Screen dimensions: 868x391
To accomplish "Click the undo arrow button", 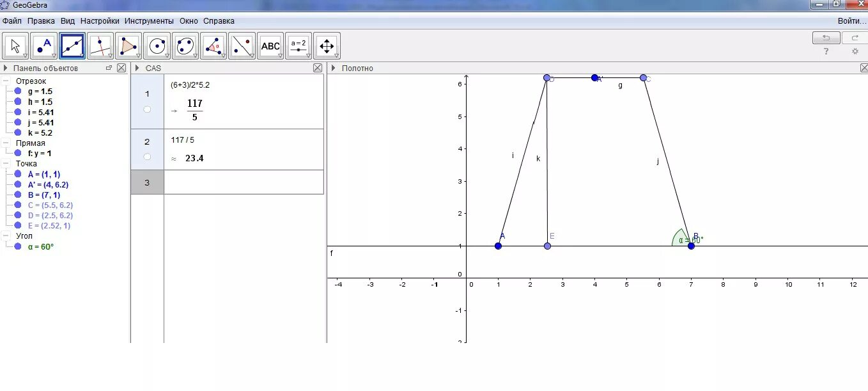I will pyautogui.click(x=826, y=38).
